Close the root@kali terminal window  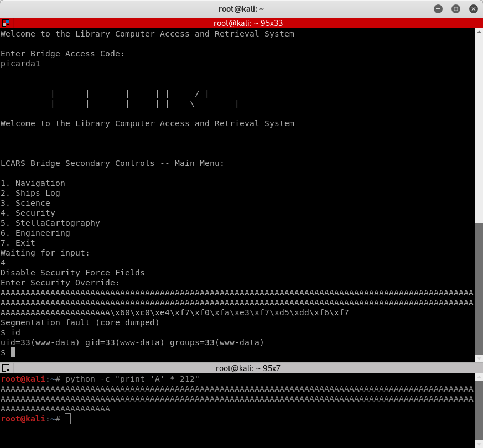pyautogui.click(x=474, y=9)
